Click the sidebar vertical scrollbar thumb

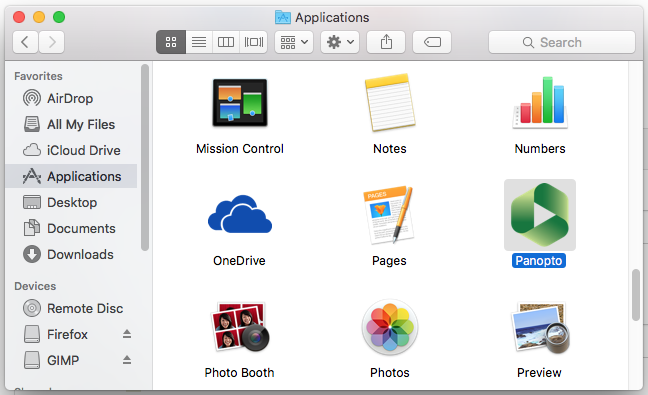coord(144,157)
